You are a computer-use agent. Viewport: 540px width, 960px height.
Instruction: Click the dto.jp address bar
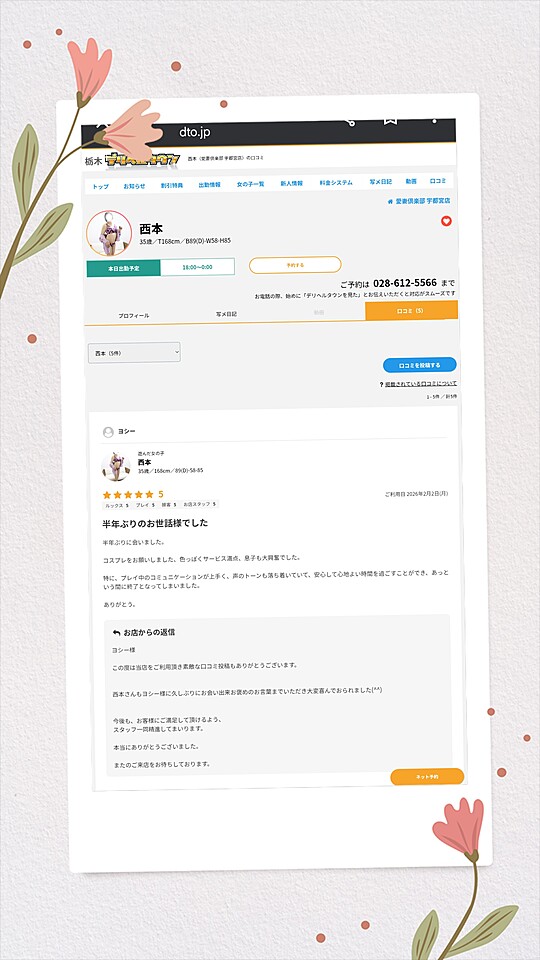195,132
